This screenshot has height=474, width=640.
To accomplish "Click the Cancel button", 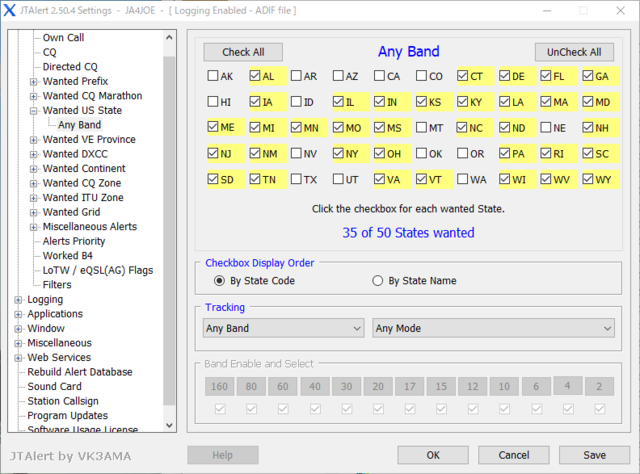I will pyautogui.click(x=514, y=455).
